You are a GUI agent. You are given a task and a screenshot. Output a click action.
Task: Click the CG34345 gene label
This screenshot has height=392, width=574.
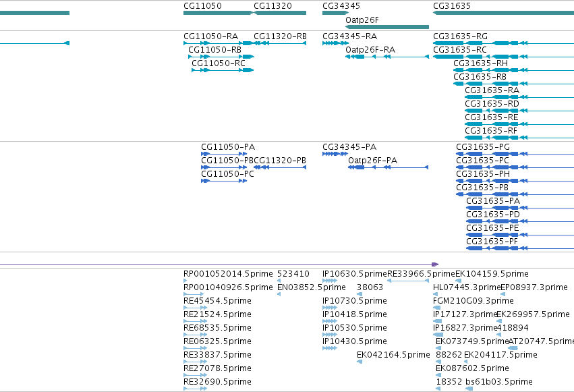pos(341,6)
